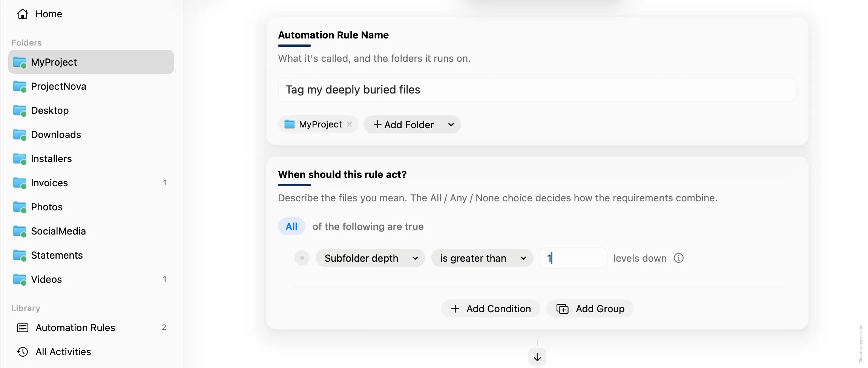Focus the rule name text field
868x368 pixels.
(x=537, y=90)
